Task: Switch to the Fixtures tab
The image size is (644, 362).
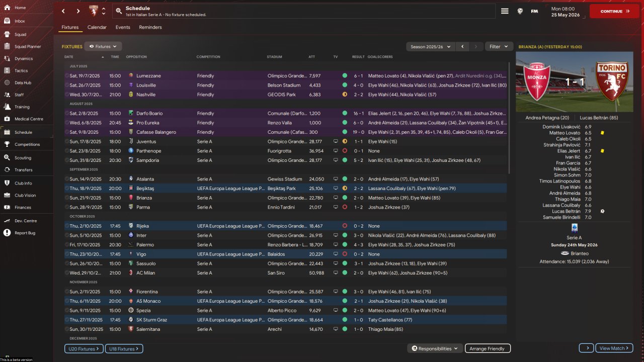Action: point(70,27)
